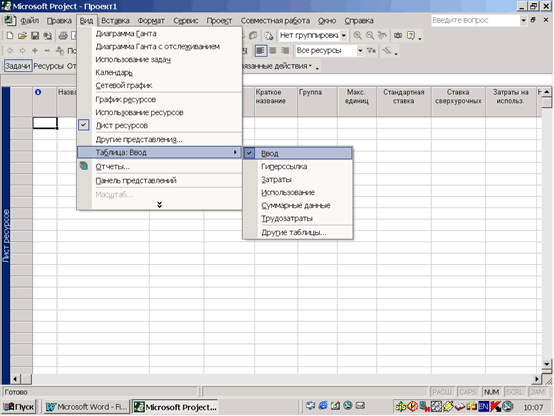Click the outdent left arrow icon
The height and width of the screenshot is (416, 554).
tap(10, 51)
